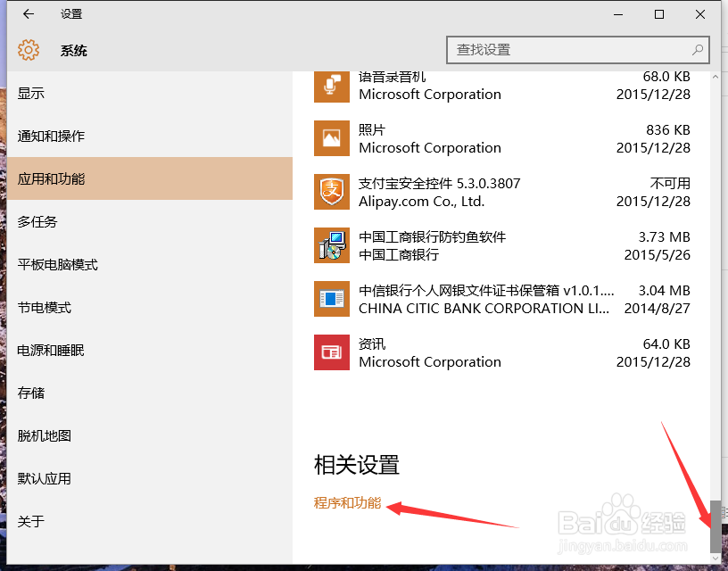
Task: Select the 资讯 app name
Action: (x=372, y=344)
